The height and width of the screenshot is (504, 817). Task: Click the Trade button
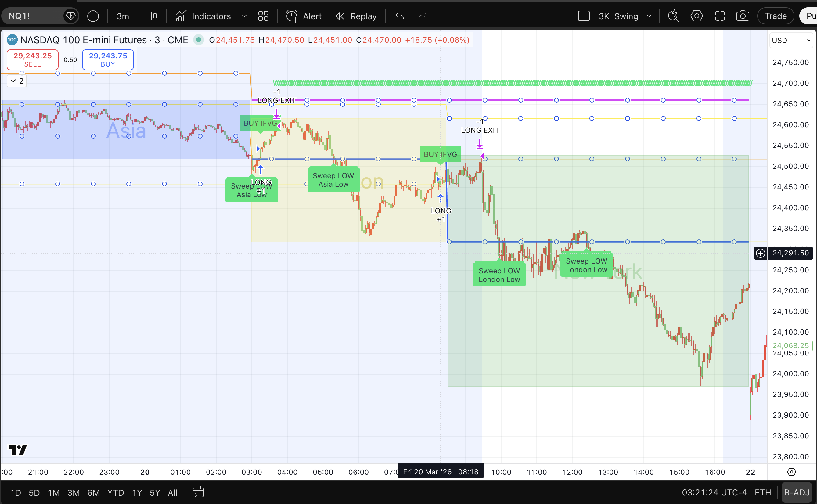(775, 16)
